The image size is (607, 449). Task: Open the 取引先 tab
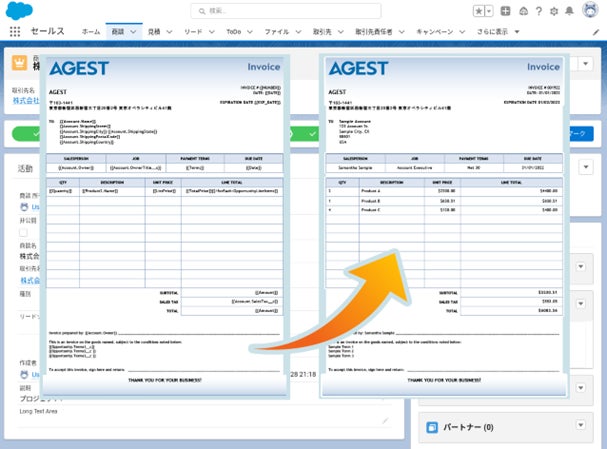point(322,32)
